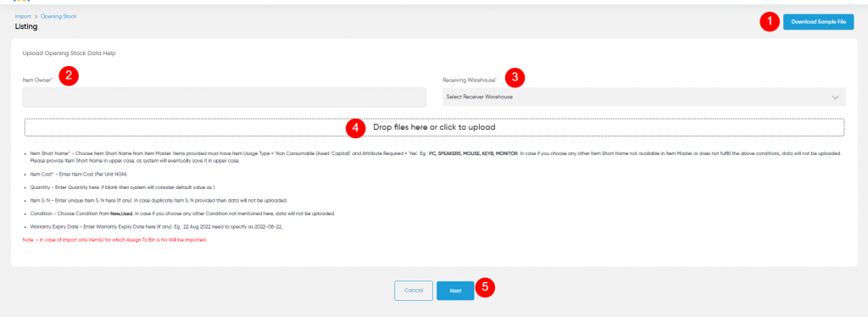
Task: Open the Select Receiver Warehouse dropdown
Action: tap(644, 97)
